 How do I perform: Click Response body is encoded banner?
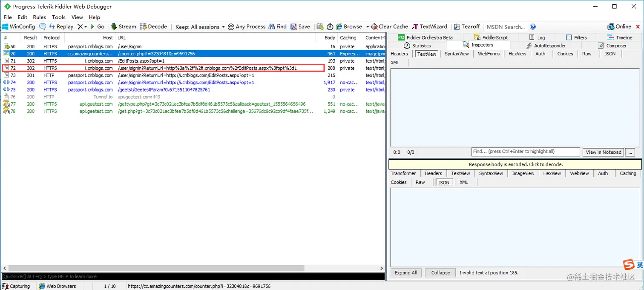coord(515,164)
